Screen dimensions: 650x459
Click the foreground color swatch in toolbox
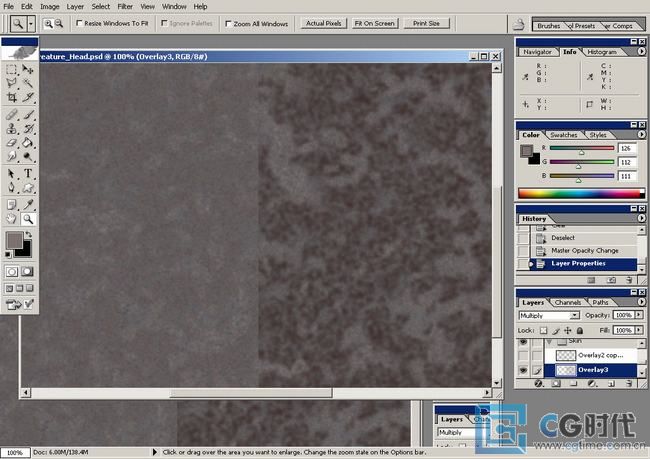[13, 240]
